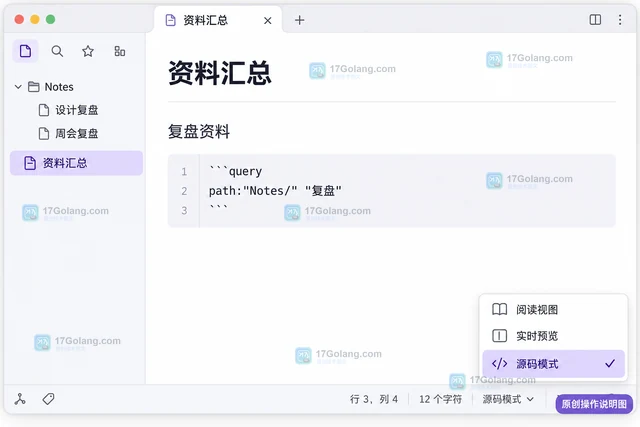This screenshot has width=640, height=427.
Task: Click the path:"Notes/" "复盘" code line
Action: (275, 191)
